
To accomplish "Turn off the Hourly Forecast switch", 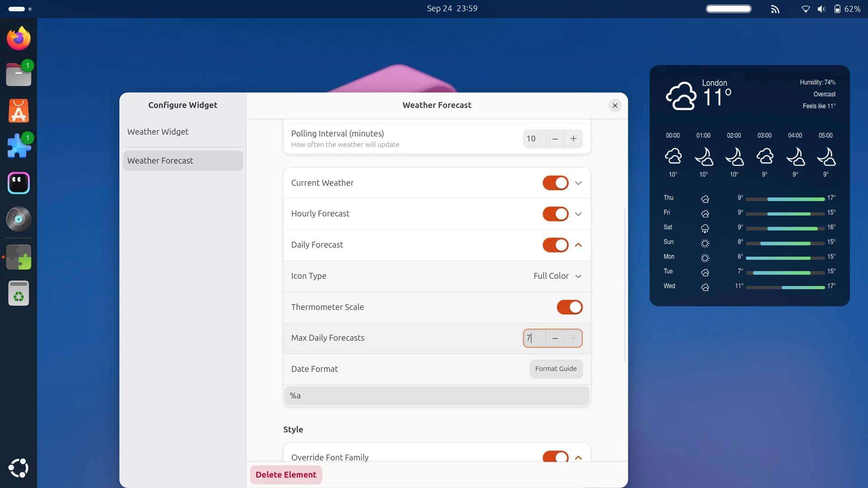I will coord(555,214).
